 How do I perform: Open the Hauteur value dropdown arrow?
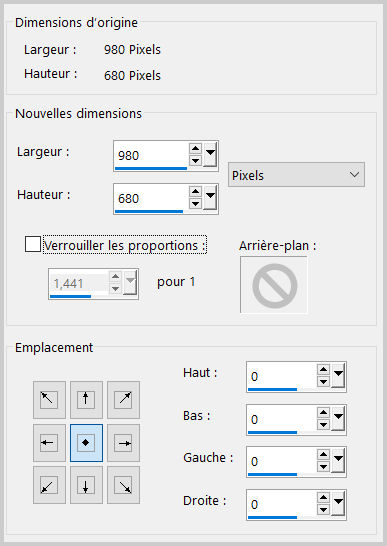coord(210,197)
